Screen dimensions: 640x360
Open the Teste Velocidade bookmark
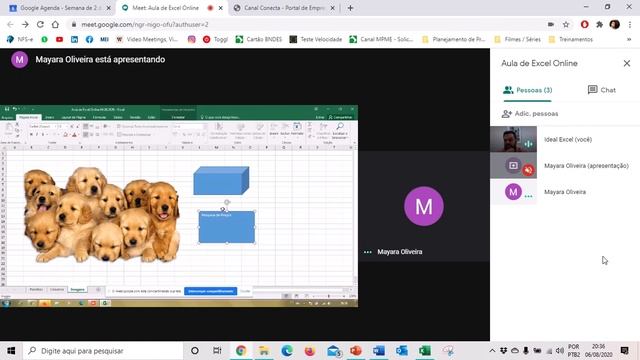[316, 39]
